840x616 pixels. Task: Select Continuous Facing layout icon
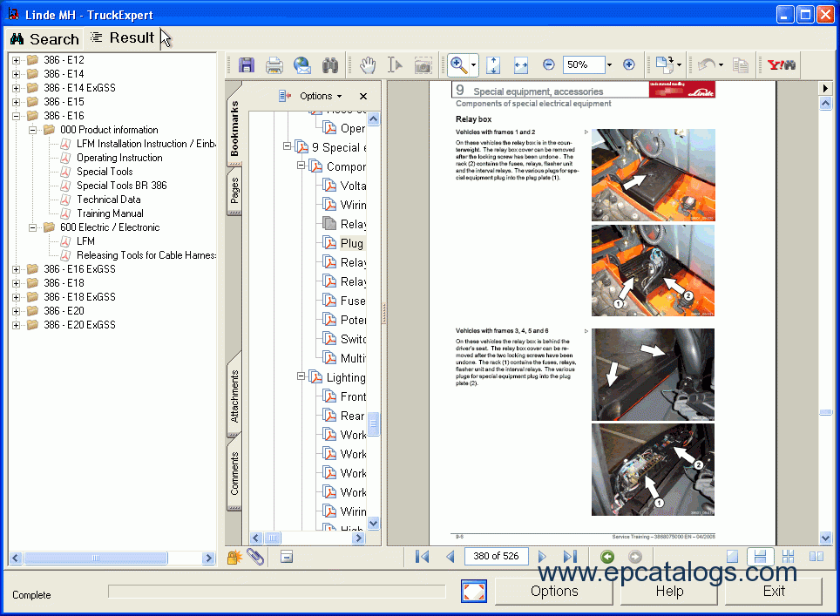788,557
